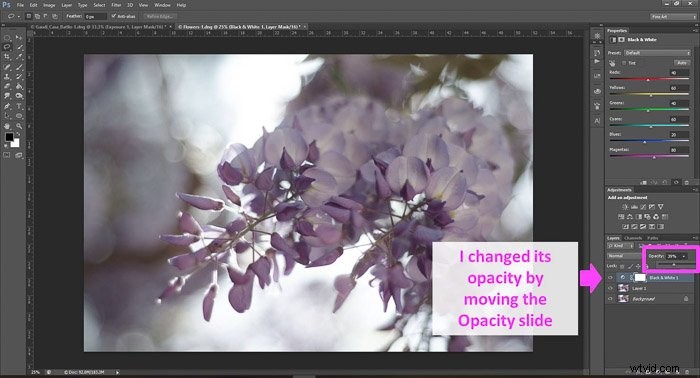Hide the Black & White 1 layer
The height and width of the screenshot is (378, 700).
610,278
